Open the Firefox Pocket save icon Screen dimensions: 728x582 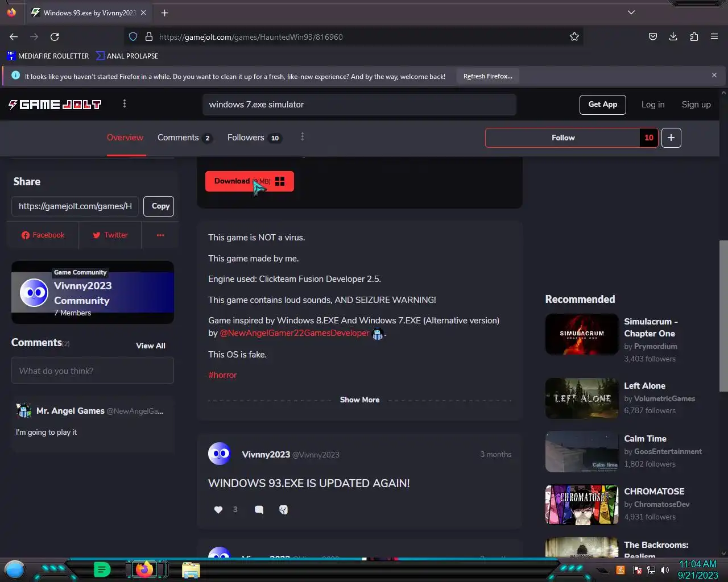[653, 36]
